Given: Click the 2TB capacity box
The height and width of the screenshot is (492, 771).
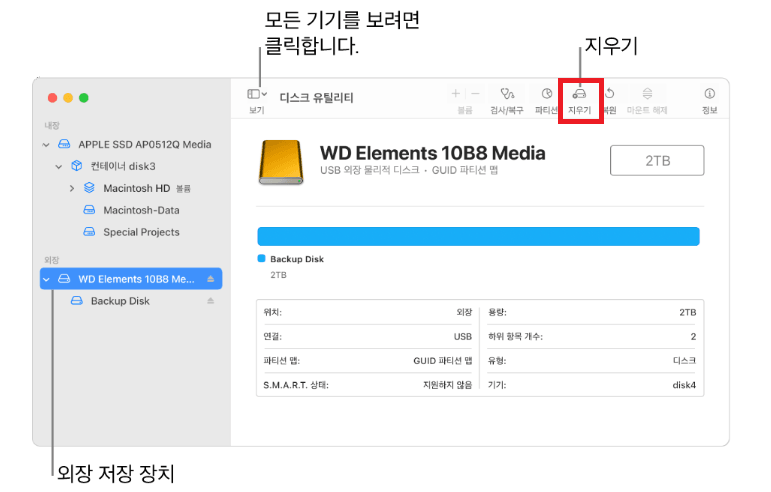Looking at the screenshot, I should coord(657,160).
